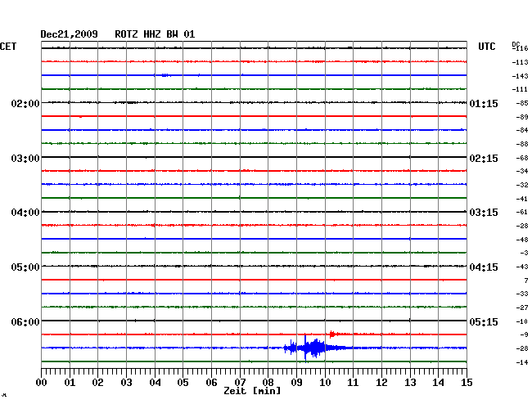Screen dimensions: 532x404
Task: Click the DC offset value -3
Action: click(524, 253)
